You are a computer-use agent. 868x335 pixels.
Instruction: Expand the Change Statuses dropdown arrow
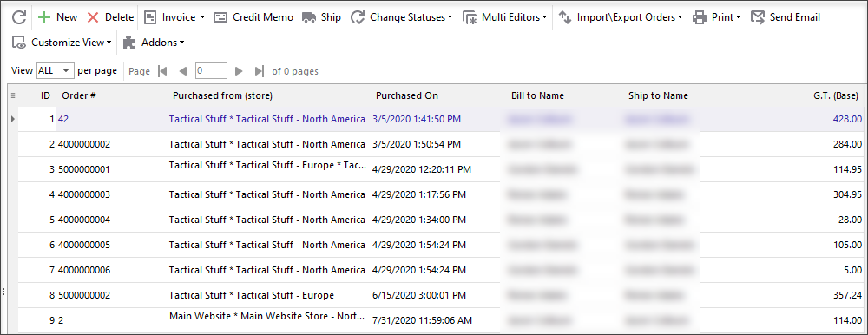click(x=450, y=17)
